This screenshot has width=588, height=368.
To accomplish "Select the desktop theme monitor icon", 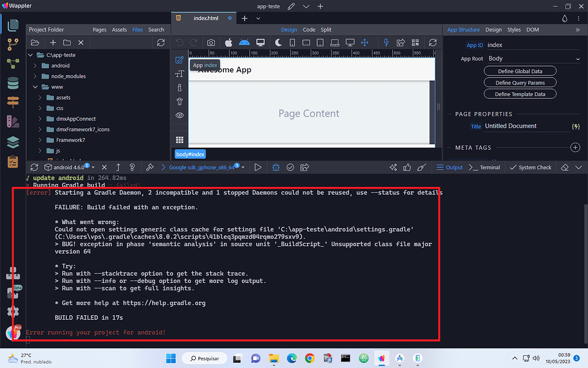I will coord(260,43).
